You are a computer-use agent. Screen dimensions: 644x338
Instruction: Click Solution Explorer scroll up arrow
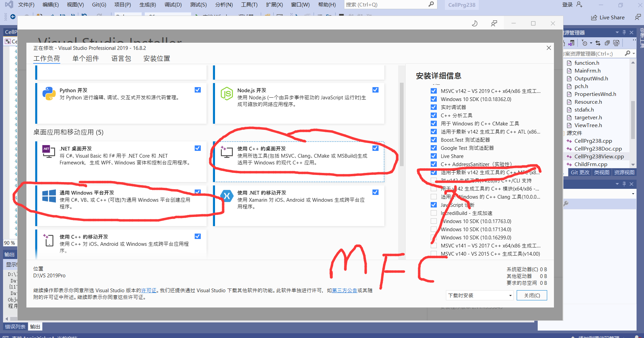pyautogui.click(x=633, y=63)
